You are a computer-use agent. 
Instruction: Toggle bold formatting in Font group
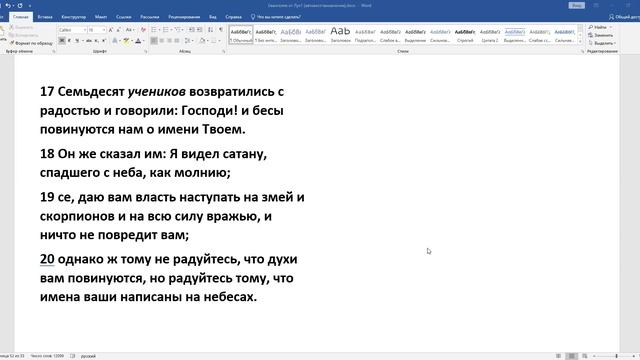click(x=62, y=41)
